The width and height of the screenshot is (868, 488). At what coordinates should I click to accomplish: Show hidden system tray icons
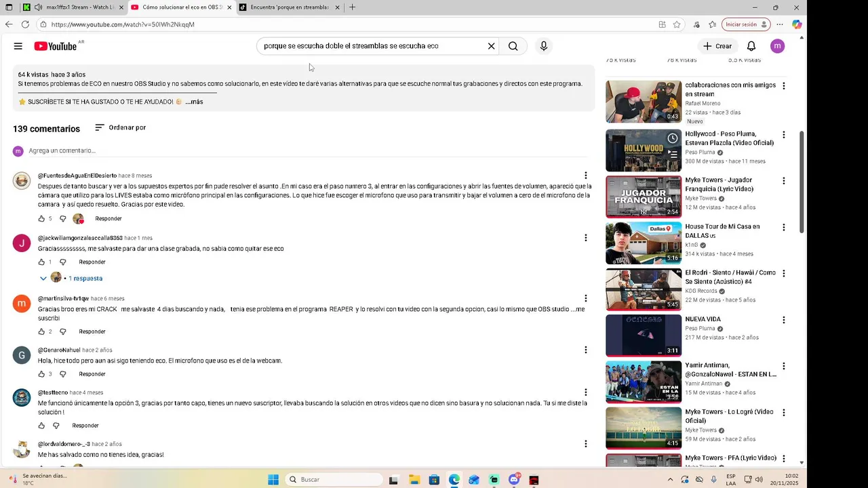click(670, 480)
